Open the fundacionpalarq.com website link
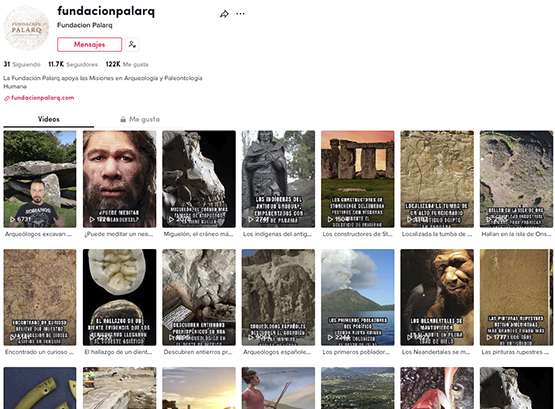 coord(42,98)
